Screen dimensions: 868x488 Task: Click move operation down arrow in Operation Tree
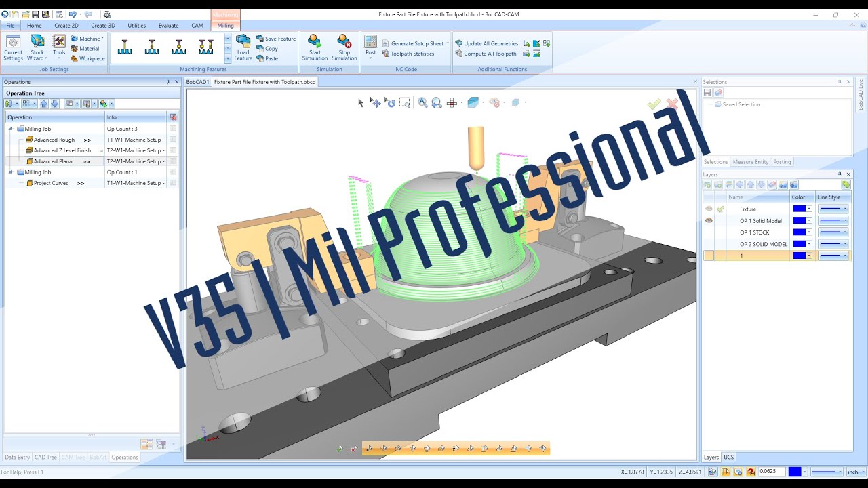pyautogui.click(x=55, y=104)
